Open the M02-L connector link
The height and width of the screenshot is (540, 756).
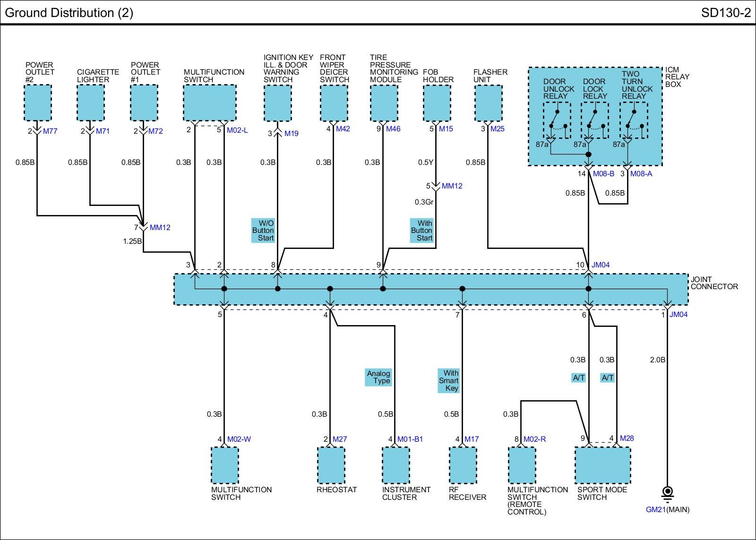(x=237, y=130)
